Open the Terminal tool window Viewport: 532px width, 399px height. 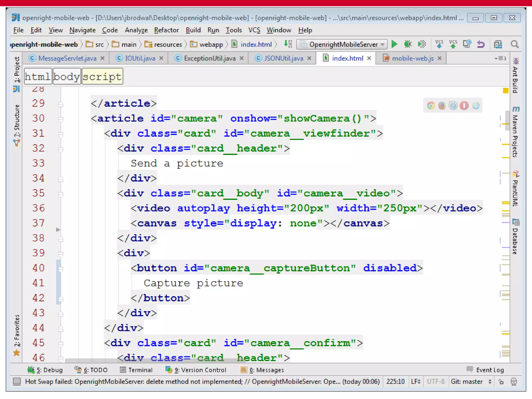tap(136, 370)
